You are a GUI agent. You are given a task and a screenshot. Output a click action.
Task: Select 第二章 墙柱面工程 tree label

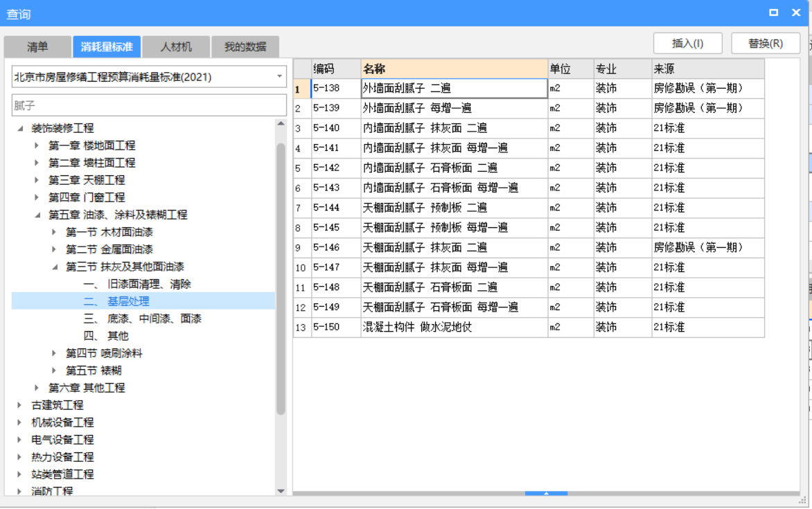tap(91, 163)
